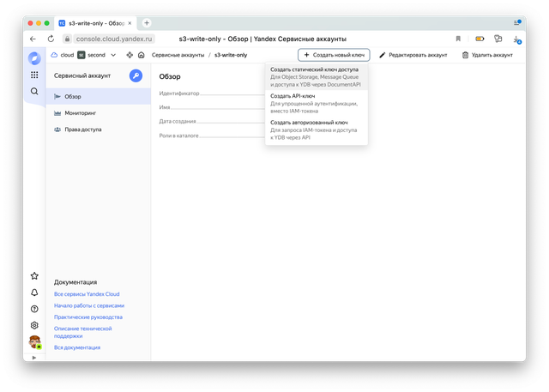The width and height of the screenshot is (549, 392).
Task: Toggle 'Создать новый ключ' dropdown button
Action: [x=334, y=55]
